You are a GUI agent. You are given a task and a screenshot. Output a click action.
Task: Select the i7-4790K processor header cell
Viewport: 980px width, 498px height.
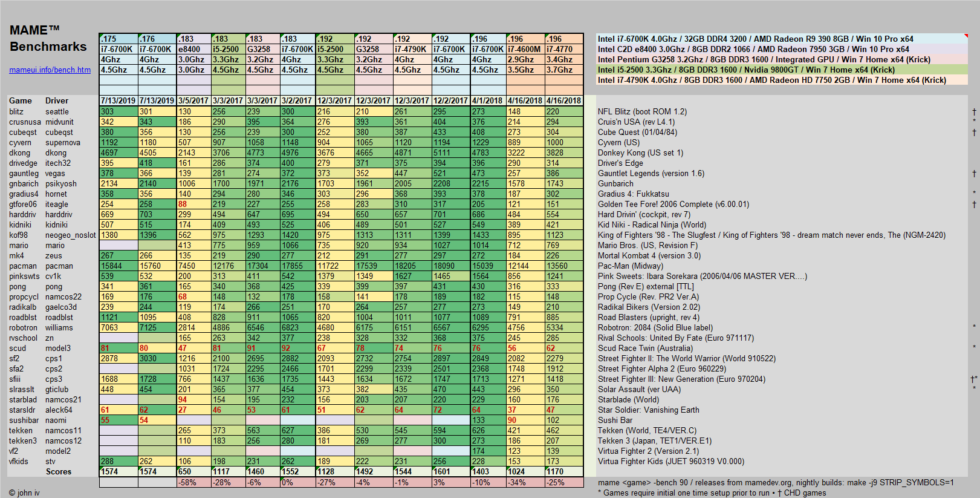click(412, 49)
